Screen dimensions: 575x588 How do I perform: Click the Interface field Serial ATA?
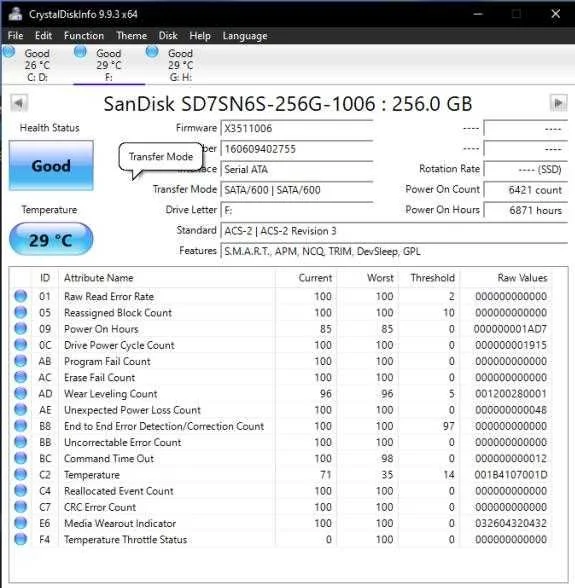coord(297,170)
